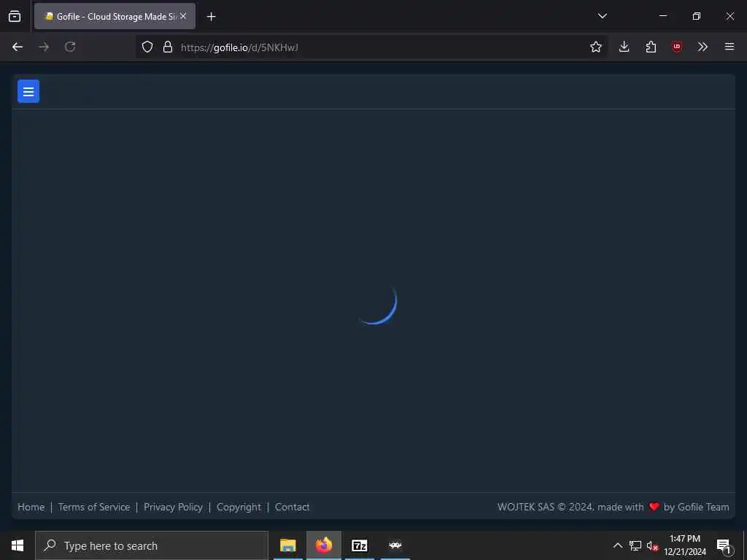This screenshot has height=560, width=747.
Task: Open the extensions puzzle icon
Action: pos(651,47)
